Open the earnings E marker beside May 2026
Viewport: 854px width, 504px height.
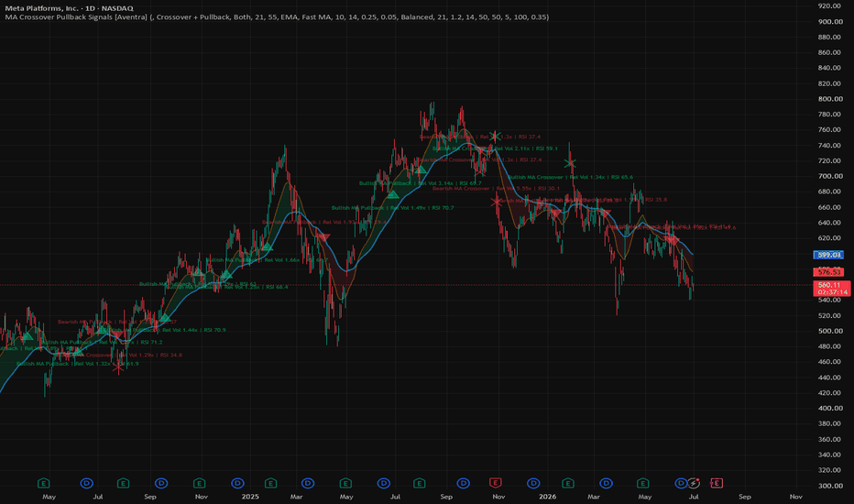tap(643, 483)
